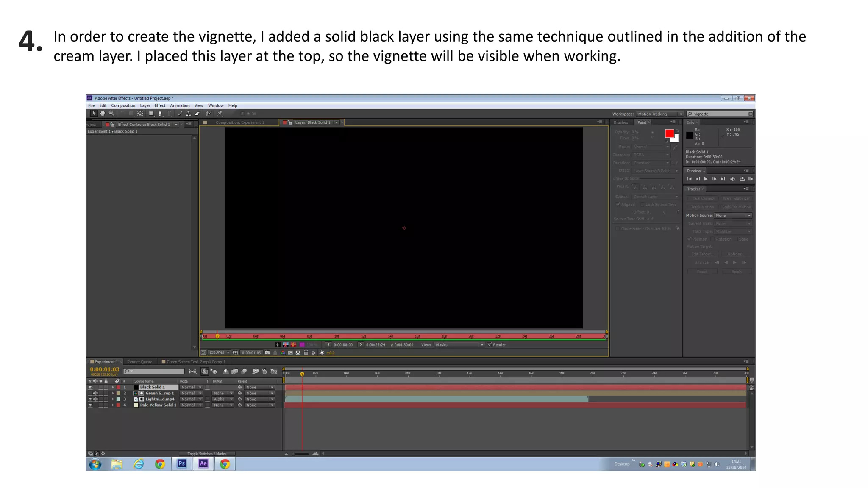Mute audio of Lightni...d.mp4 layer
This screenshot has width=868, height=488.
pyautogui.click(x=95, y=399)
